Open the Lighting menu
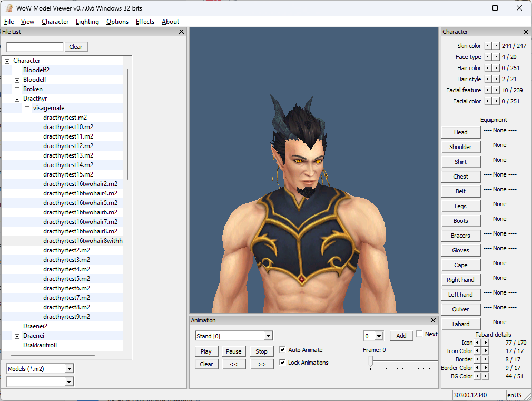The height and width of the screenshot is (401, 532). pos(87,22)
